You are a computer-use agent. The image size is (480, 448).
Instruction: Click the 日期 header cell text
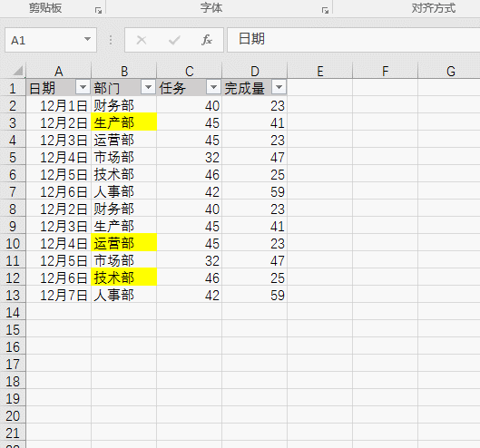43,88
